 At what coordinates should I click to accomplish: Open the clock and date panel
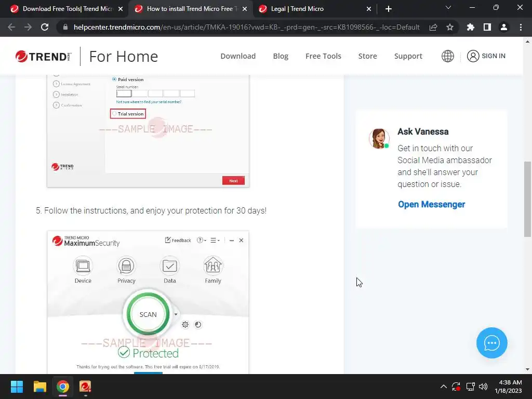pyautogui.click(x=508, y=387)
